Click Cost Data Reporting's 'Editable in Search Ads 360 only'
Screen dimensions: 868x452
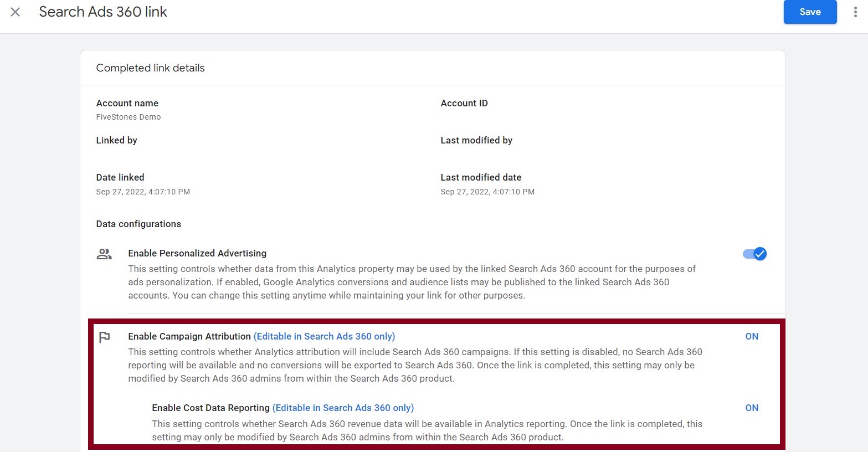tap(343, 408)
